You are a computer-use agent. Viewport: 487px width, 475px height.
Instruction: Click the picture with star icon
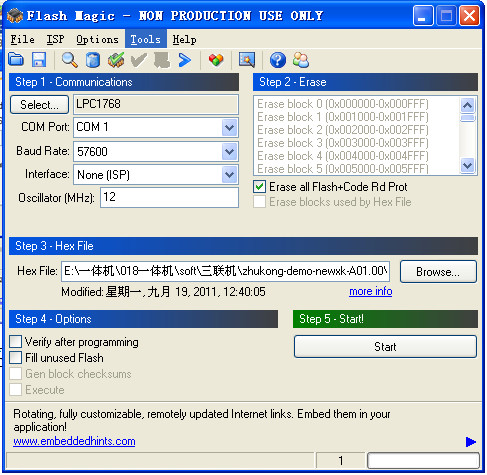(247, 60)
